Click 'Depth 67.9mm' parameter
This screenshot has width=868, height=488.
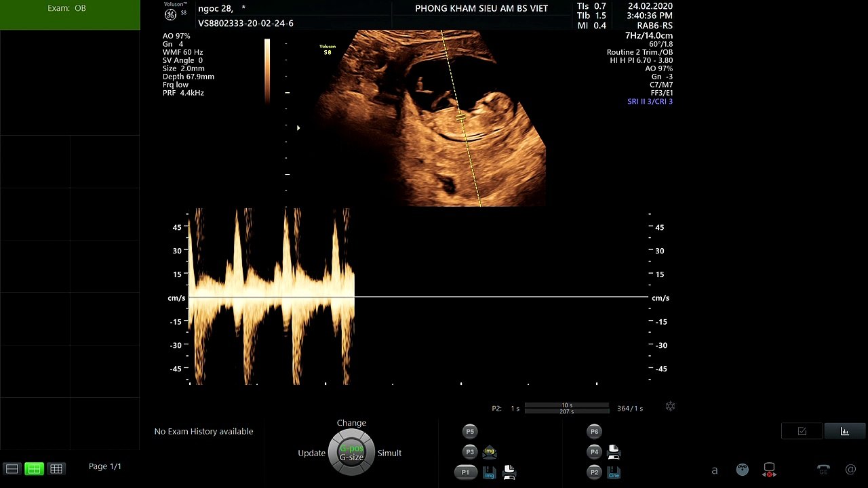click(x=189, y=77)
